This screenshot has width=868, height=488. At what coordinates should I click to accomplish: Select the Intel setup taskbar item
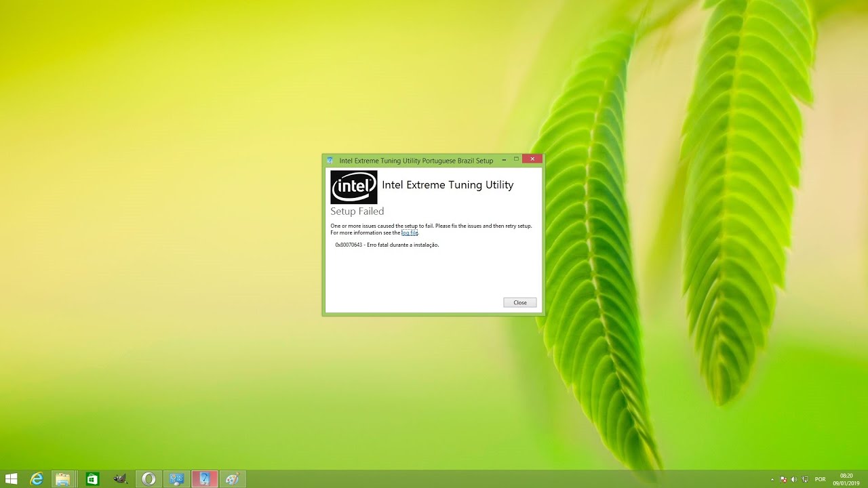tap(205, 479)
